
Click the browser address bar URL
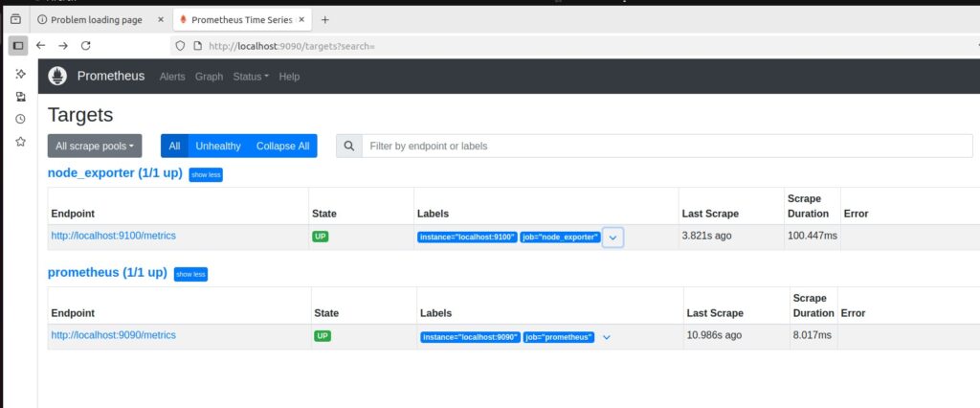point(292,46)
